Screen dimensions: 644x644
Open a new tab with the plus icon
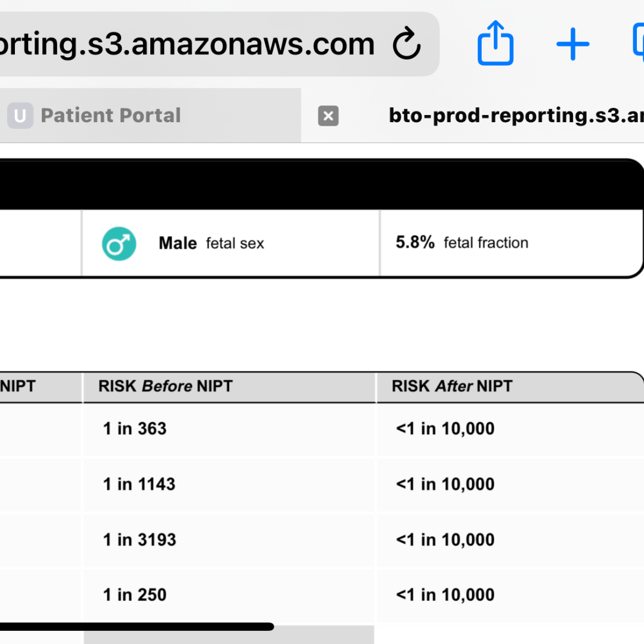pos(572,44)
